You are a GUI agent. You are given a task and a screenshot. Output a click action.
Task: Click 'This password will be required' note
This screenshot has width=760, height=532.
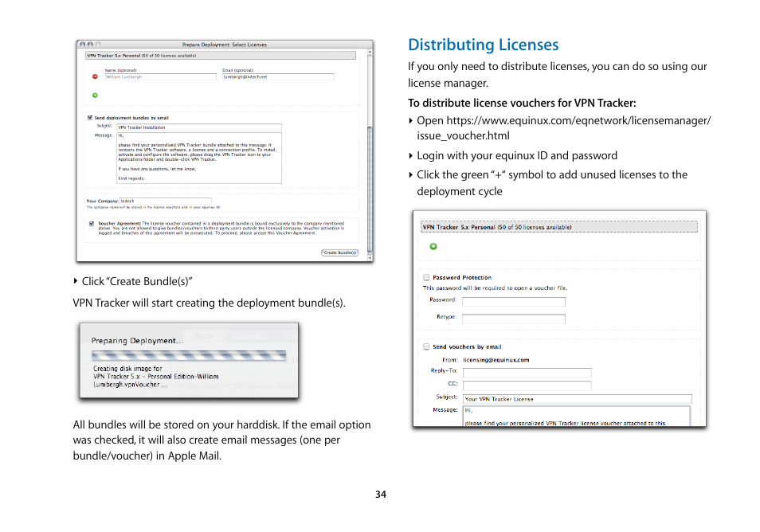[x=495, y=288]
